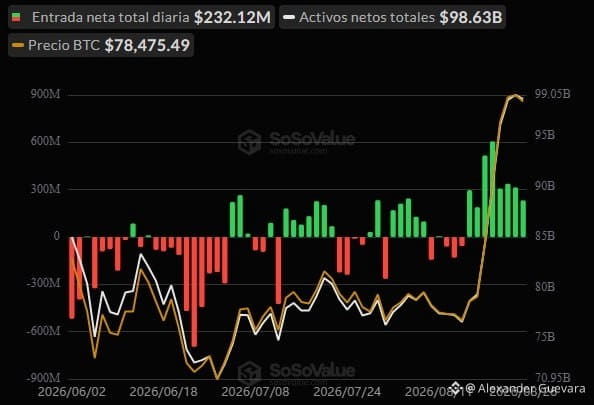Toggle the Activos netos totales legend

pyautogui.click(x=392, y=17)
